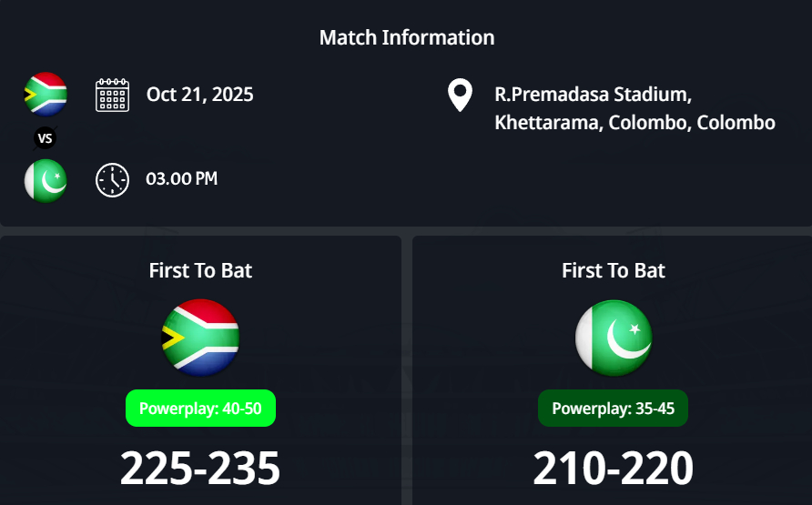
Task: Click the Powerplay: 35-45 badge
Action: tap(614, 409)
